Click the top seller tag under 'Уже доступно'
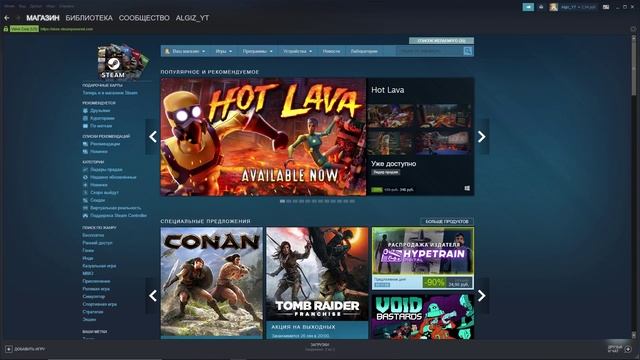640x360 pixels. [x=385, y=172]
